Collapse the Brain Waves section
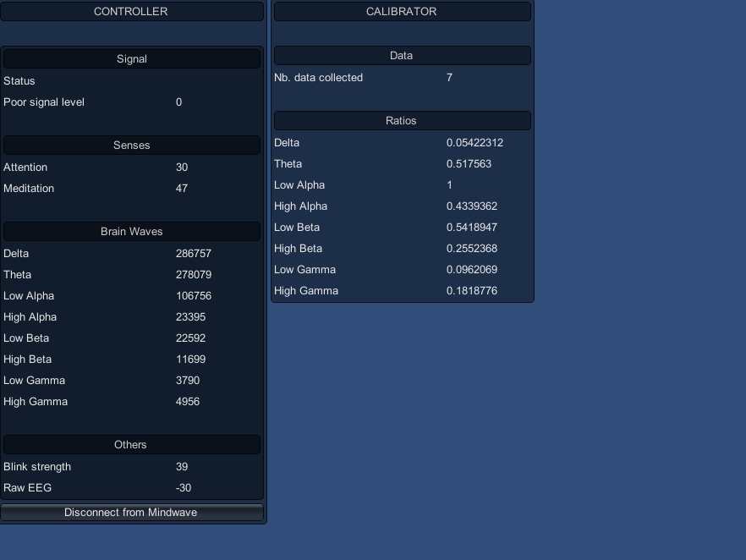 pyautogui.click(x=132, y=231)
